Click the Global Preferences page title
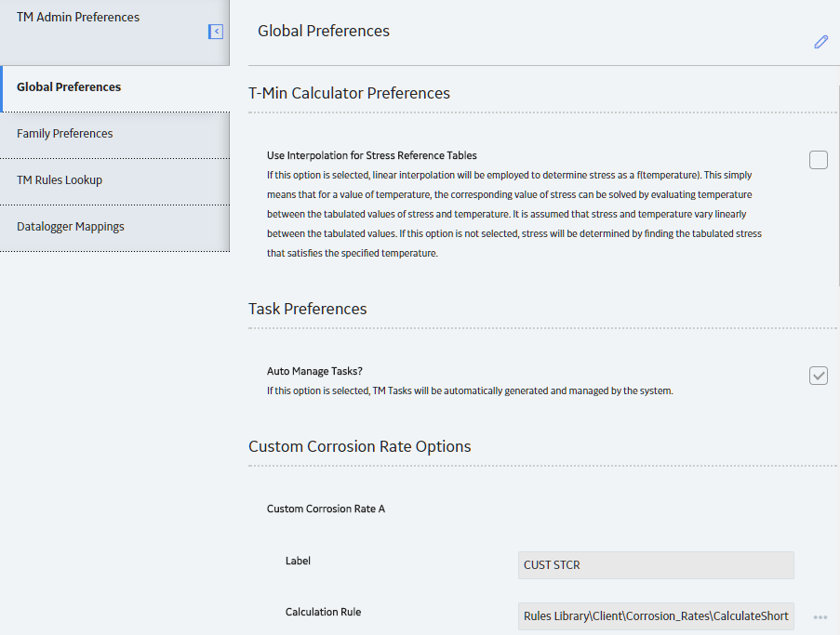The width and height of the screenshot is (840, 635). pyautogui.click(x=324, y=31)
